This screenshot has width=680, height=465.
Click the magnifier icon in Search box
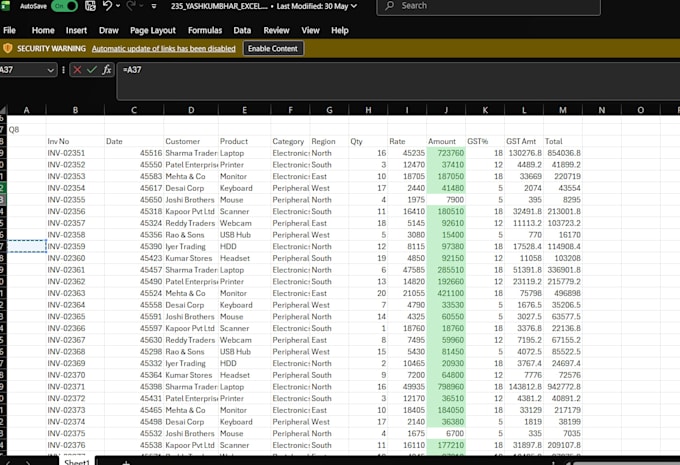pyautogui.click(x=390, y=6)
